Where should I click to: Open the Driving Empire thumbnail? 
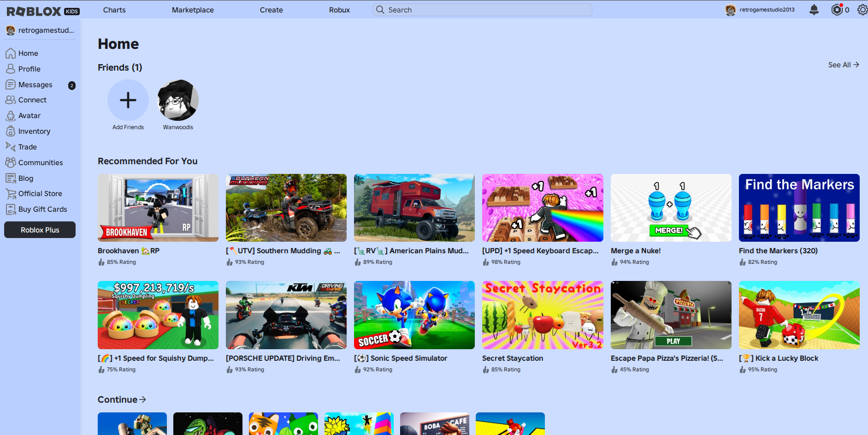[x=286, y=315]
